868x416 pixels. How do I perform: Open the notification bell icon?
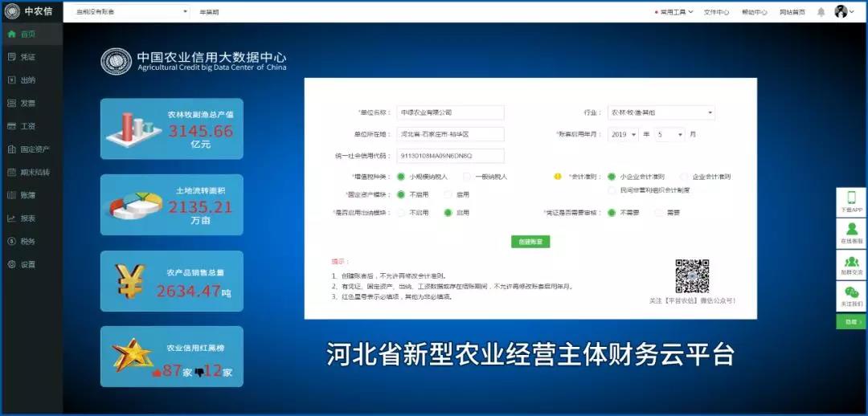pyautogui.click(x=821, y=12)
